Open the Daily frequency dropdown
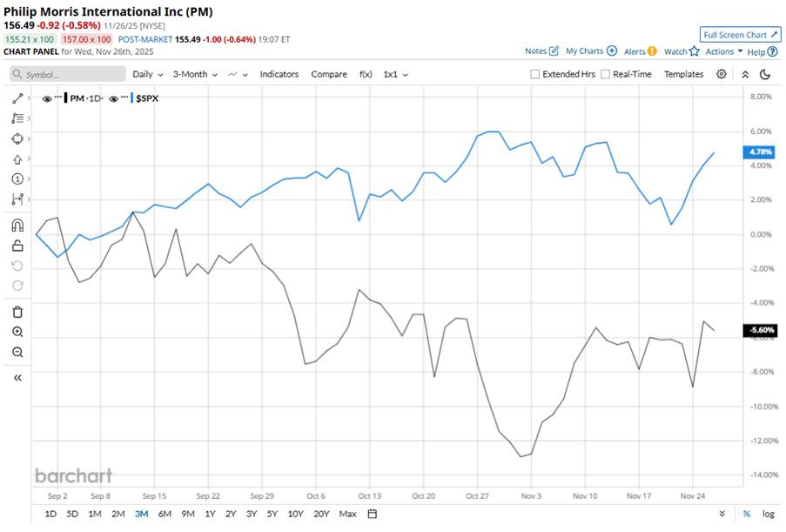The image size is (786, 532). tap(147, 74)
